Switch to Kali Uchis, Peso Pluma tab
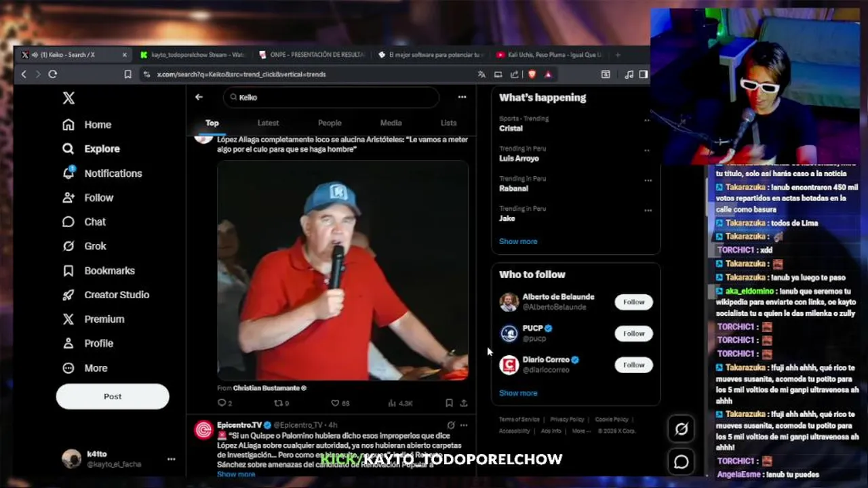This screenshot has height=488, width=868. [x=549, y=55]
